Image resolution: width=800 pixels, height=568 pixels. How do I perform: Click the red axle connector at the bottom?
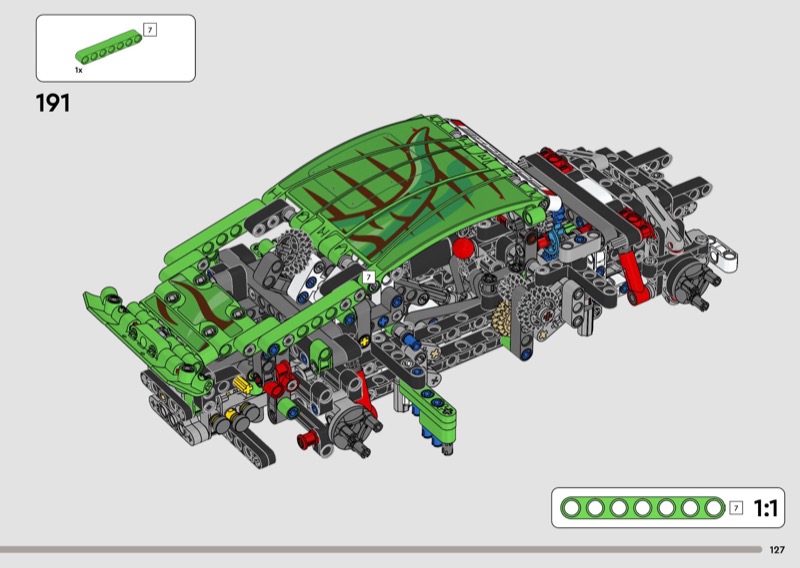pos(308,438)
